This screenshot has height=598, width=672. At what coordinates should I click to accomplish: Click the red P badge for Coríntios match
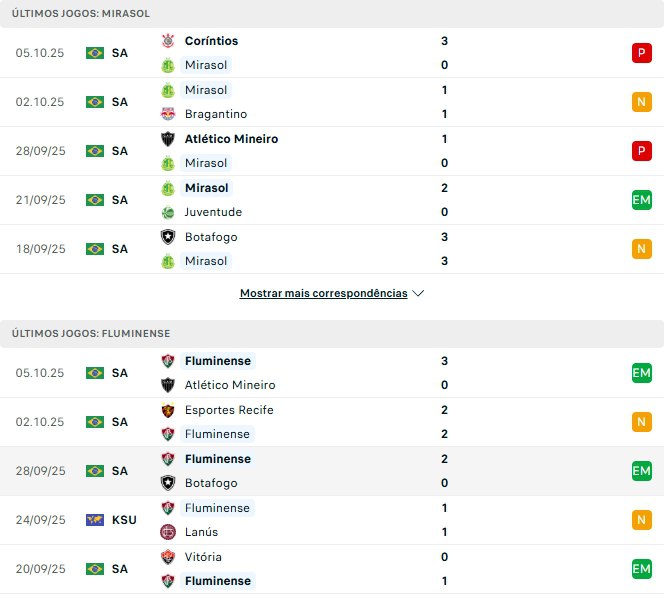[641, 53]
